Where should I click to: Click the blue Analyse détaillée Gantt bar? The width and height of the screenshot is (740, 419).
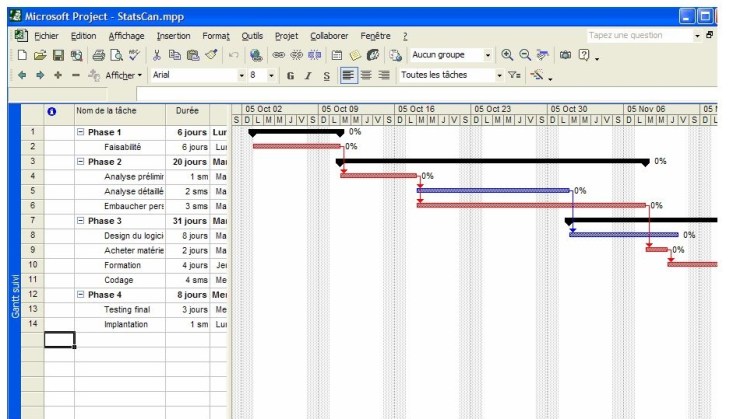[493, 191]
